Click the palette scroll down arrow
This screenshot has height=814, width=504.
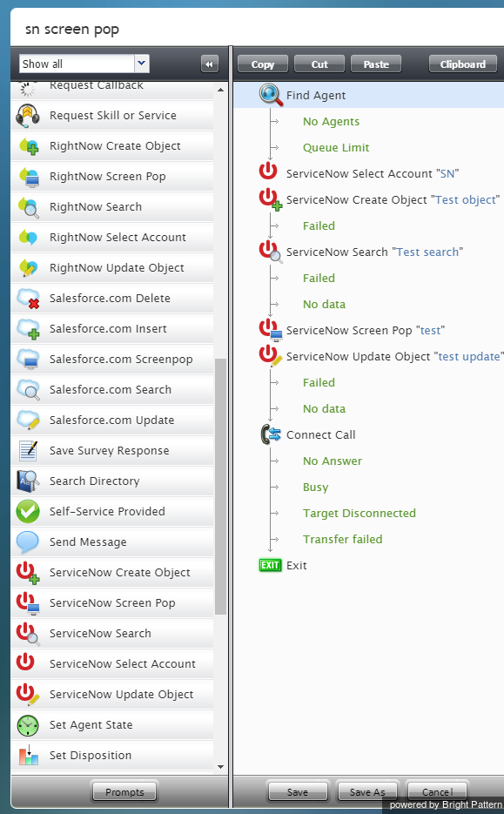tap(220, 767)
